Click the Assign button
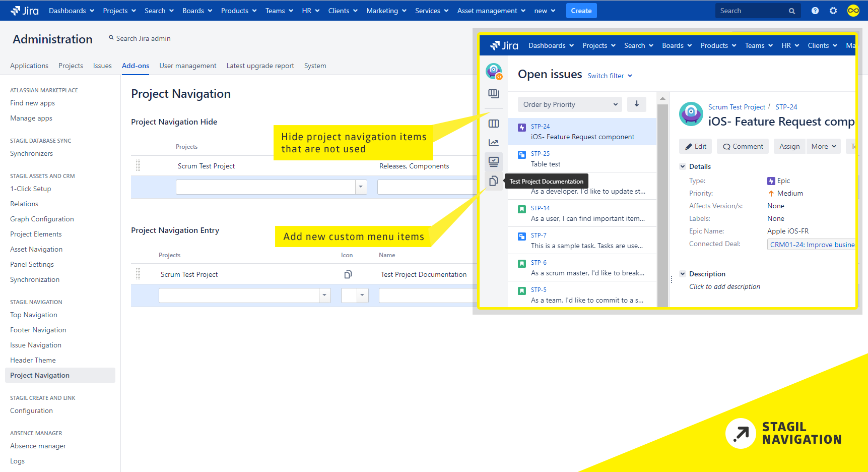The width and height of the screenshot is (868, 472). [789, 146]
